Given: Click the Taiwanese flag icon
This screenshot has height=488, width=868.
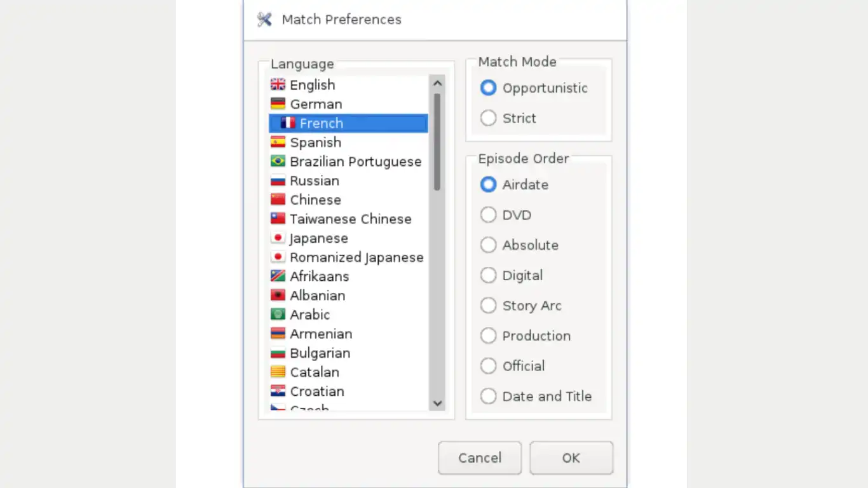Looking at the screenshot, I should (278, 219).
